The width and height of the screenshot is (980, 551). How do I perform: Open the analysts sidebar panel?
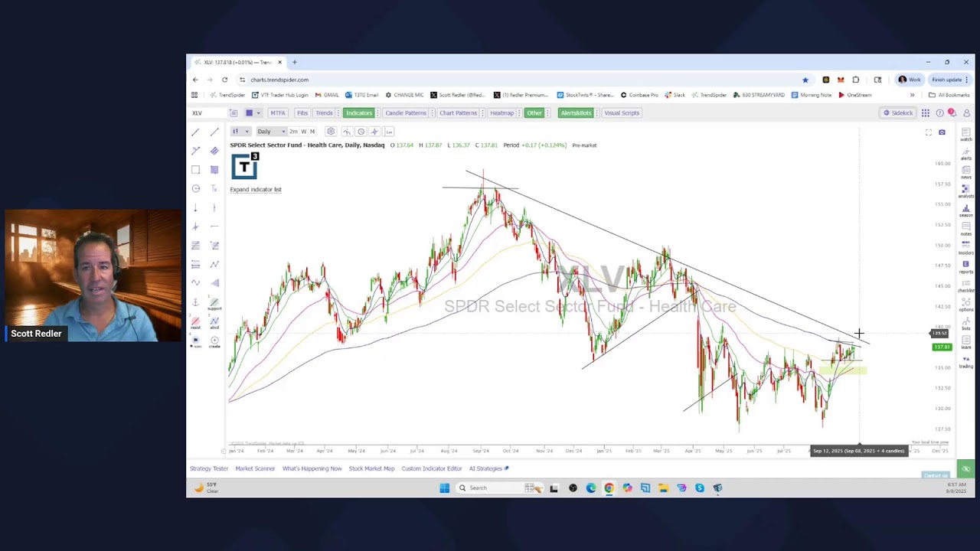966,191
